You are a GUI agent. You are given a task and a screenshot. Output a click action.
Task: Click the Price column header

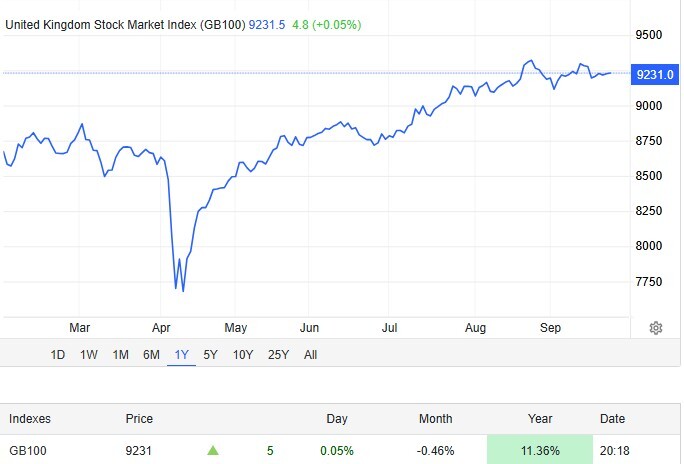point(139,419)
